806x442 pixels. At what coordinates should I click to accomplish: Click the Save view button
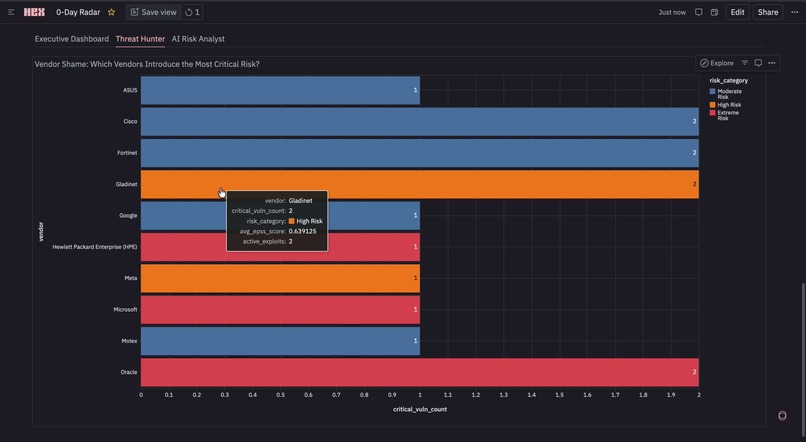(153, 12)
